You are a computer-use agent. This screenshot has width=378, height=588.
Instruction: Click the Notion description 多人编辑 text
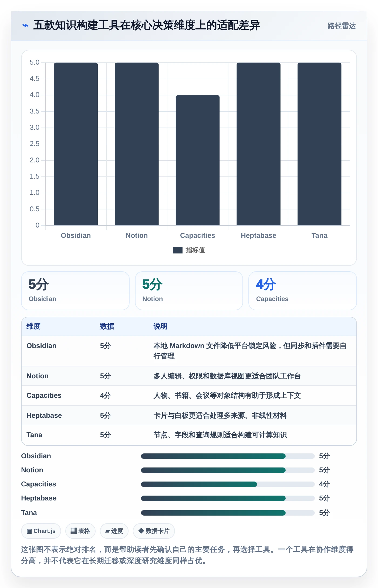coord(227,376)
